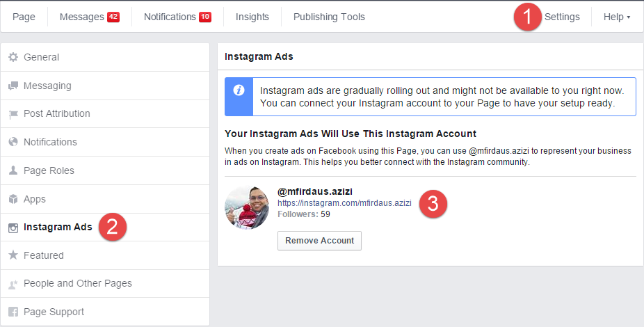Click the Instagram profile picture thumbnail
The image size is (644, 327).
pos(247,207)
